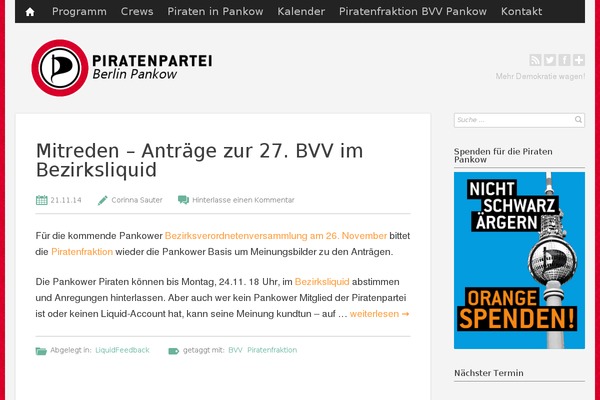The height and width of the screenshot is (400, 600).
Task: Follow the orange Piratenfraktion link in text
Action: pyautogui.click(x=82, y=252)
